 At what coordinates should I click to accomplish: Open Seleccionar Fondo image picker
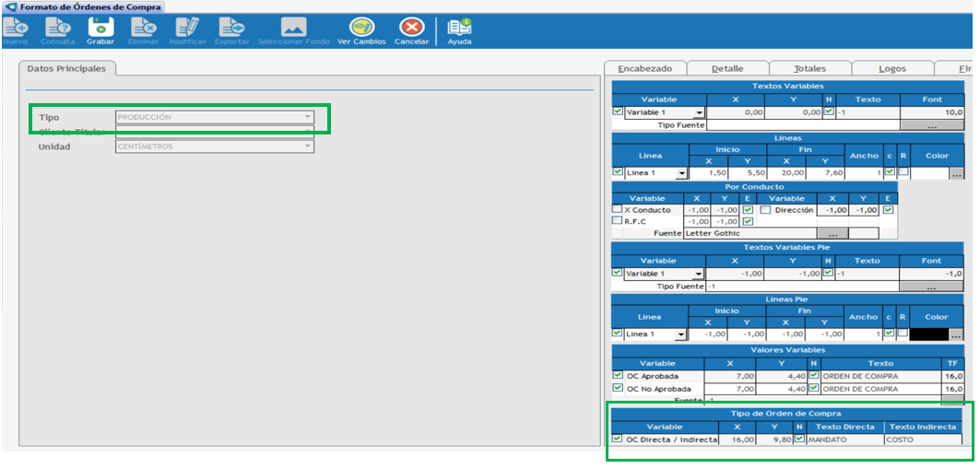[293, 28]
